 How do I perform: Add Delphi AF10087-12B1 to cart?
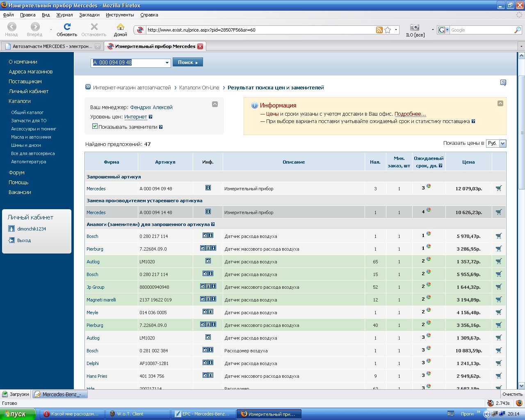tap(499, 363)
